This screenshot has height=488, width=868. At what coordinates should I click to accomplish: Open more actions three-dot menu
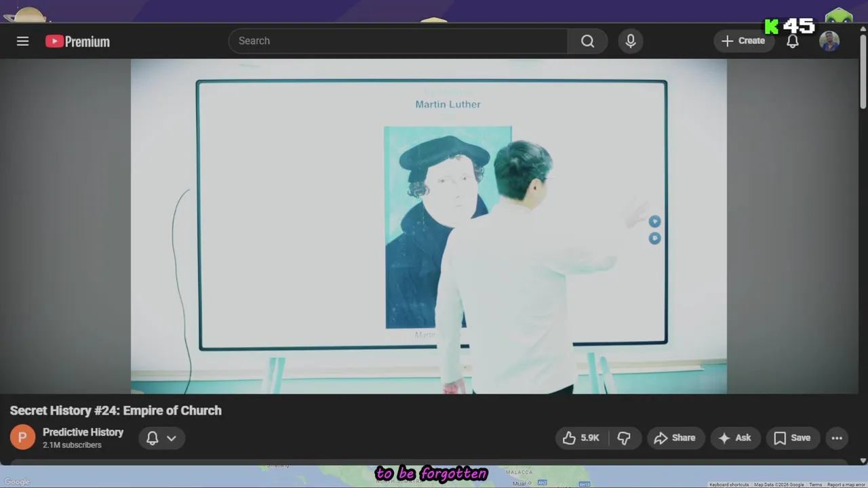(837, 438)
